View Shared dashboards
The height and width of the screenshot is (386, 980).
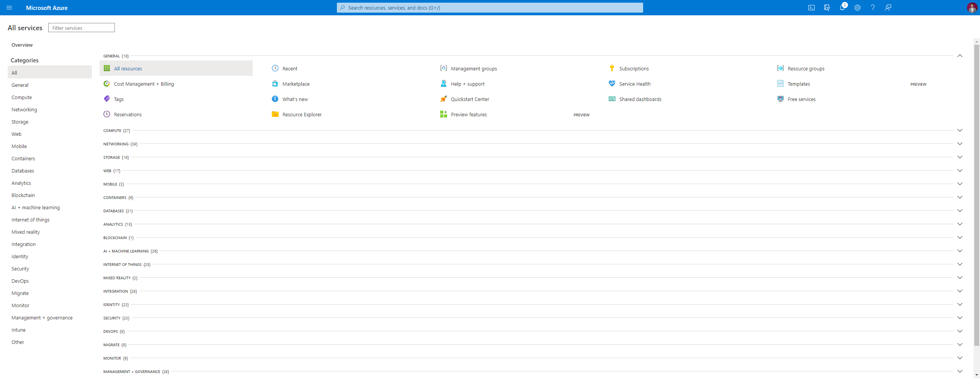tap(640, 99)
